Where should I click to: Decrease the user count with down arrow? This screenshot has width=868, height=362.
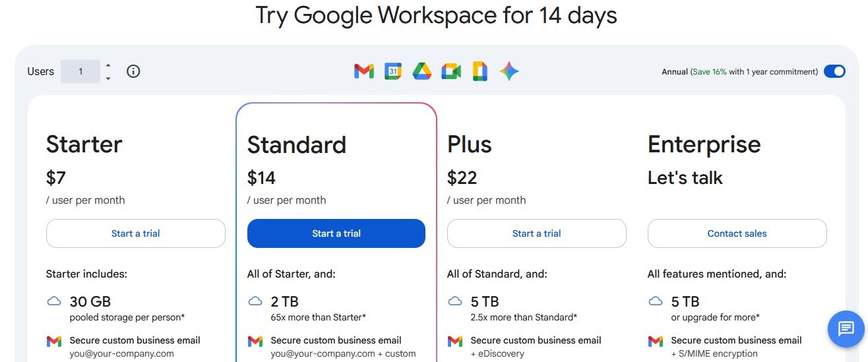click(x=108, y=78)
